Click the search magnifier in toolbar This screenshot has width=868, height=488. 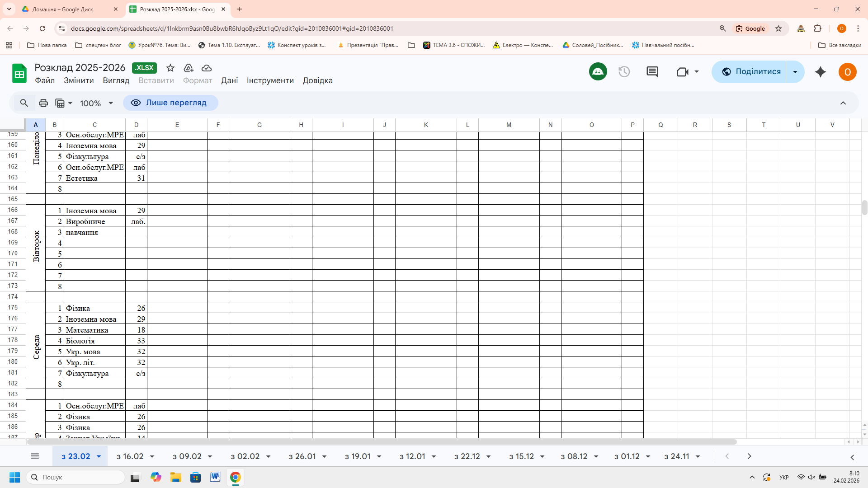pyautogui.click(x=24, y=103)
